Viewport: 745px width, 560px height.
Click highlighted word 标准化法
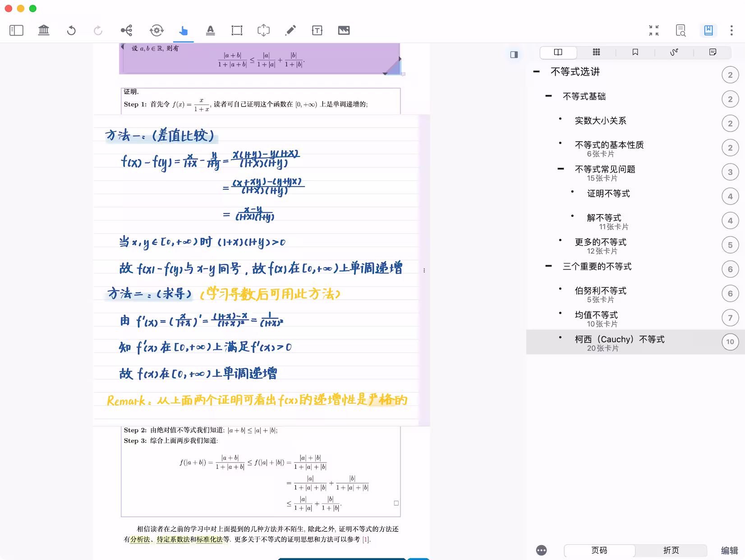pos(210,539)
